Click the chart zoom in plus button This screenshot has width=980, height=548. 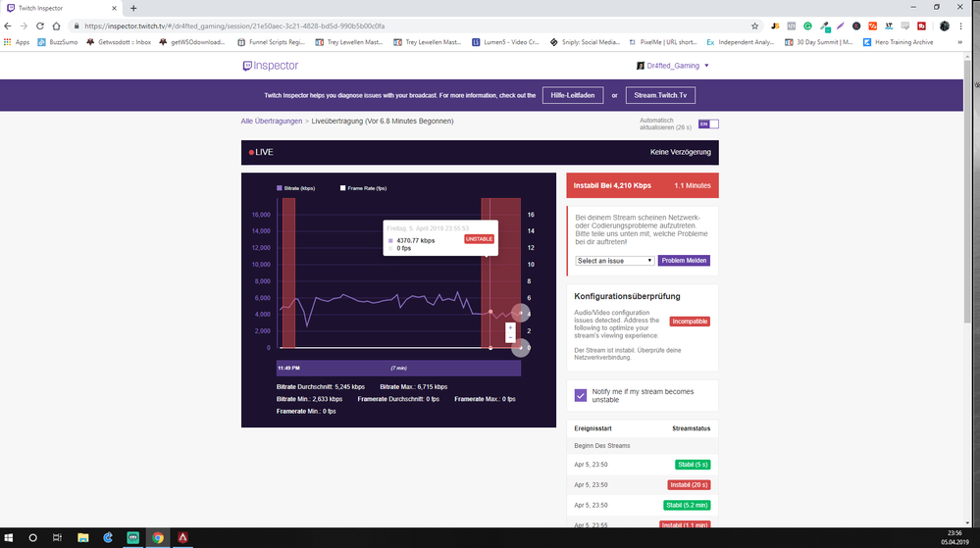coord(510,327)
